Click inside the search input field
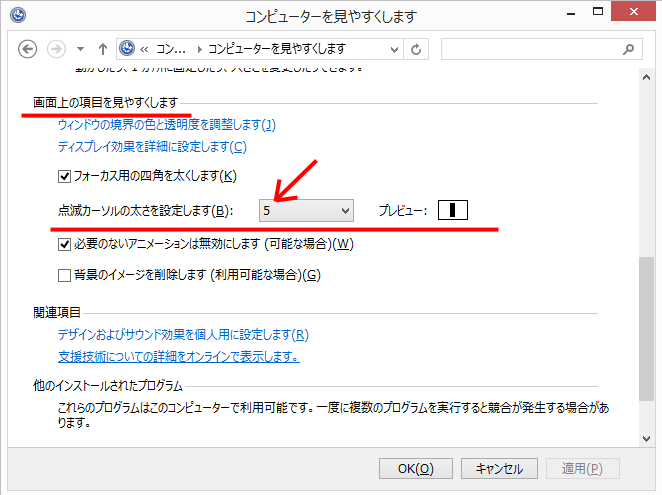662x495 pixels. point(530,48)
